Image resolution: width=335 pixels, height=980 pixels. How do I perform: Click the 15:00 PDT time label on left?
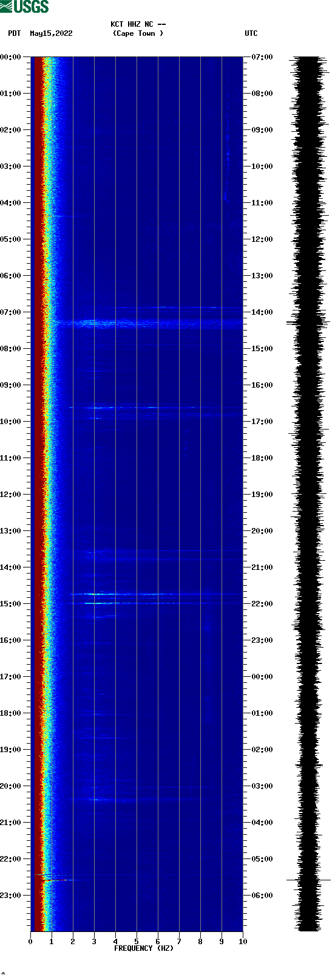pos(11,604)
